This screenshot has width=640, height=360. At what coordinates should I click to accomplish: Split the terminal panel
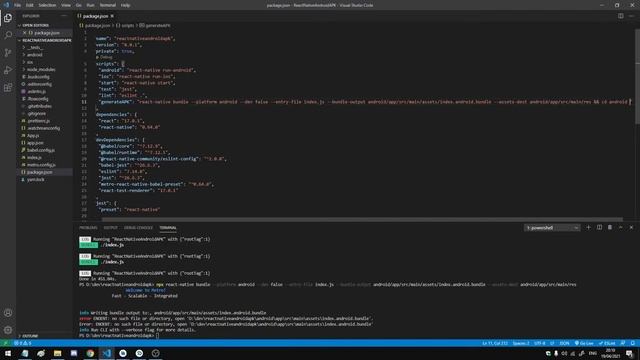[x=599, y=227]
